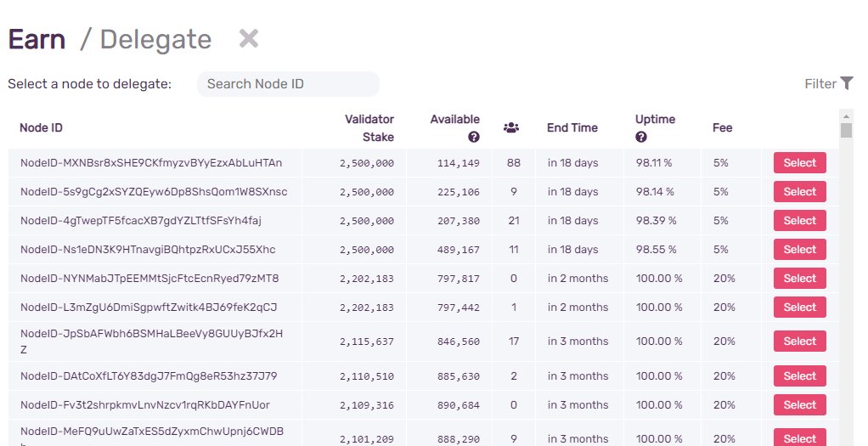Click available amount 225,106
Screen dimensions: 868x446
(x=459, y=192)
